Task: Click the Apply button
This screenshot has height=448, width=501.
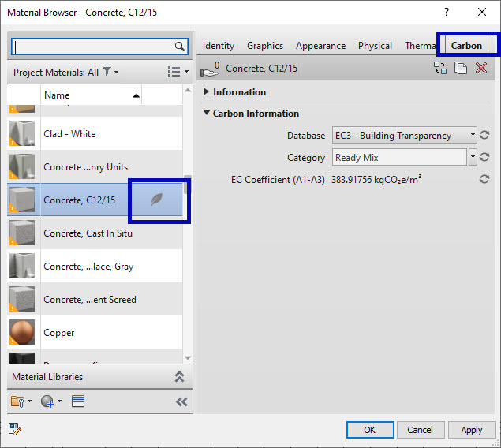Action: [x=472, y=430]
